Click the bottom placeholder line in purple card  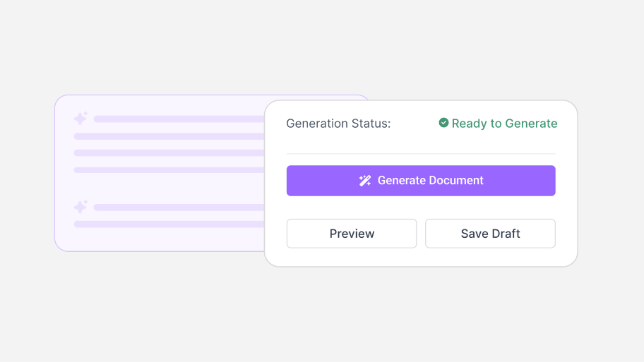[x=168, y=224]
